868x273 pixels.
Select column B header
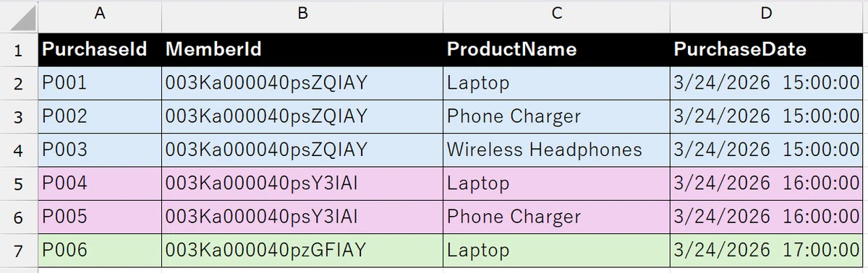pyautogui.click(x=302, y=14)
